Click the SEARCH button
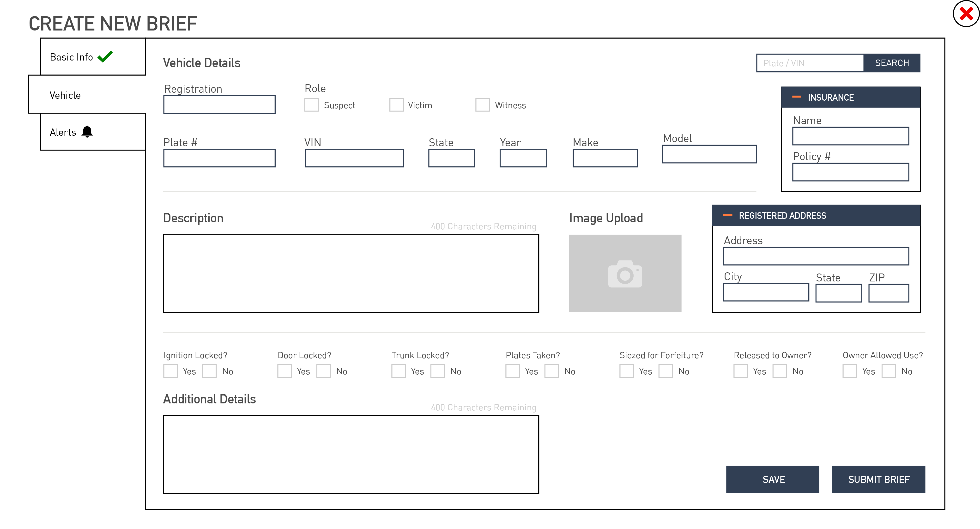Viewport: 980px width, 529px height. point(892,63)
